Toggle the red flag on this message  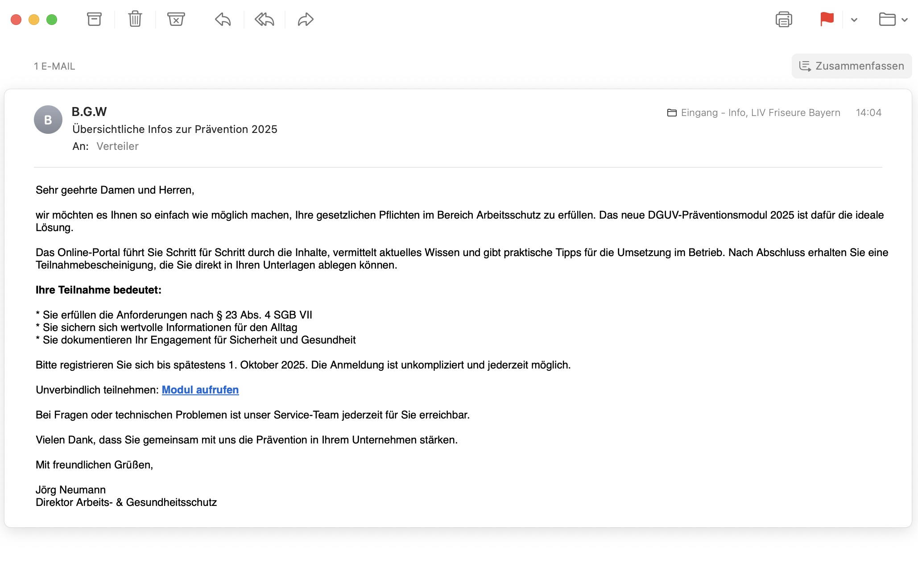tap(827, 20)
